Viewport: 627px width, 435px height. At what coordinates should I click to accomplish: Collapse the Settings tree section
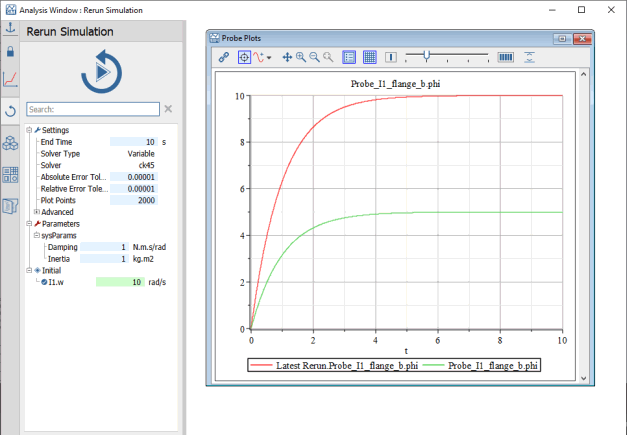point(29,130)
